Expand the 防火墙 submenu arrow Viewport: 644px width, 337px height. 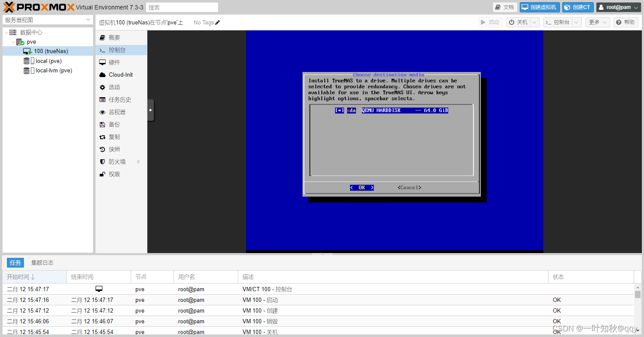(x=138, y=161)
